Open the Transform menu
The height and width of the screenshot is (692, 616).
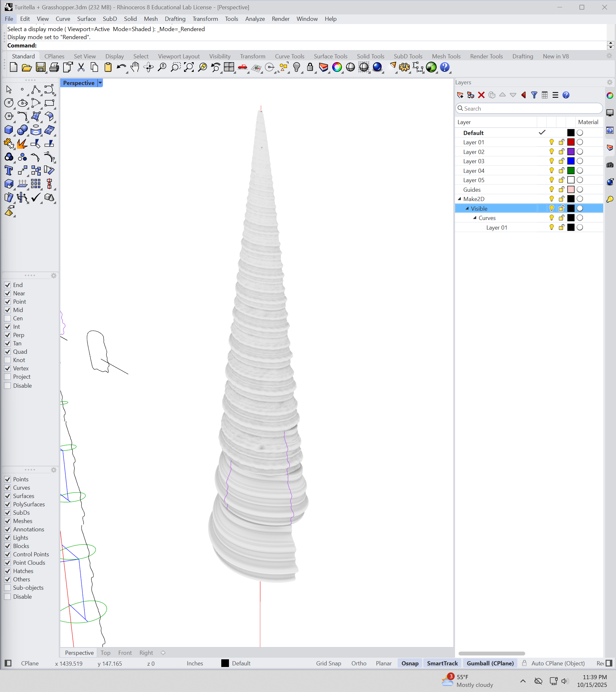tap(205, 19)
